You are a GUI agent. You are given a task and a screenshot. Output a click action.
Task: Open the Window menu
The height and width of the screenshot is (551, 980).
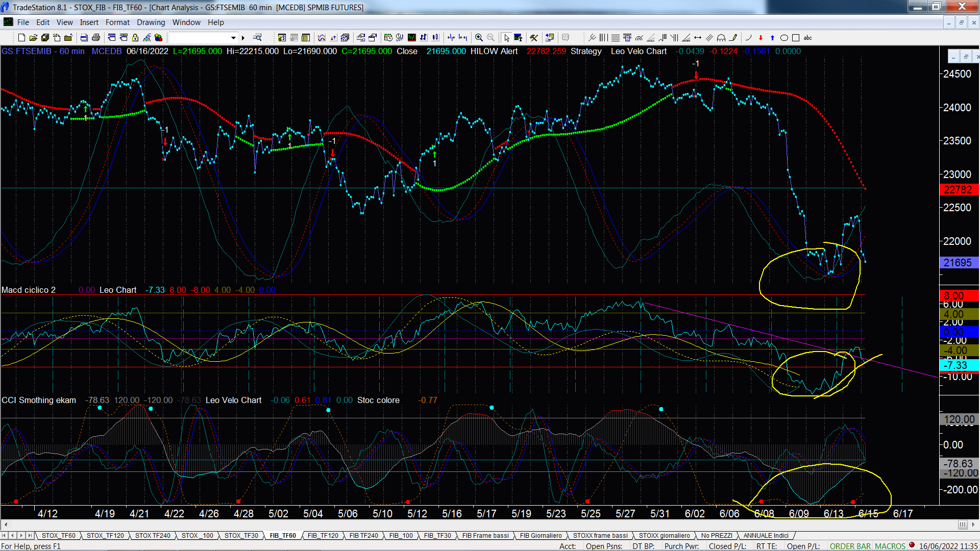(186, 22)
